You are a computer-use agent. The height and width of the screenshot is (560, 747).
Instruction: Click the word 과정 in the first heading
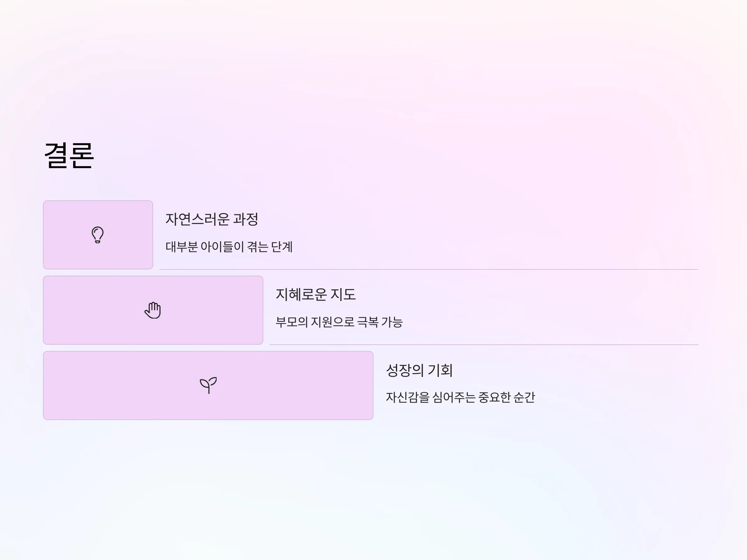(246, 219)
